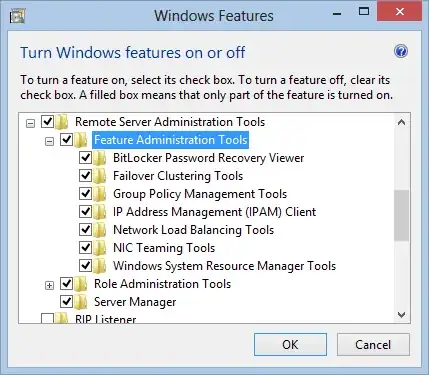Collapse the Remote Server Administration Tools node
The height and width of the screenshot is (375, 429).
30,123
